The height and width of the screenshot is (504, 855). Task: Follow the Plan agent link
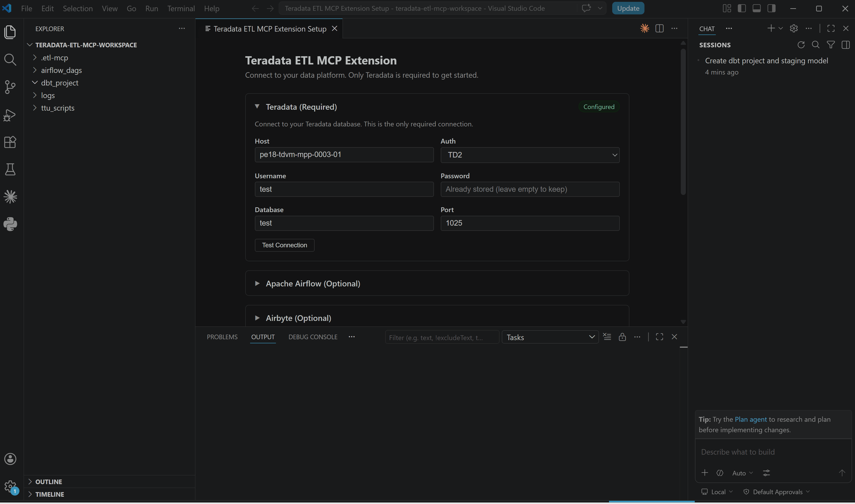coord(750,419)
